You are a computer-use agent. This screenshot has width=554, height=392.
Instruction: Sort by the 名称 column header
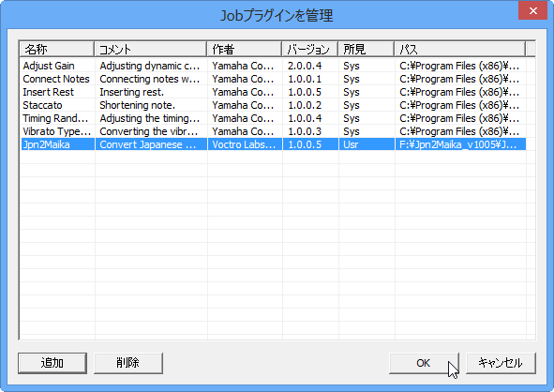pos(57,49)
